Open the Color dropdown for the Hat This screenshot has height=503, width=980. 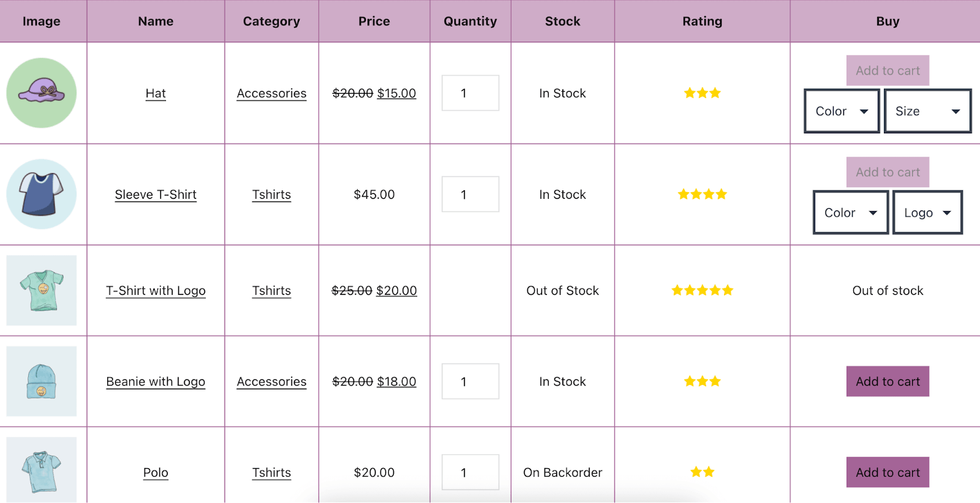tap(840, 111)
